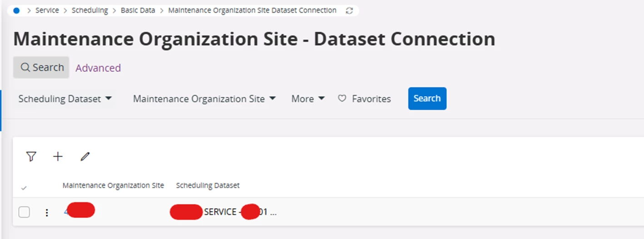The height and width of the screenshot is (239, 644).
Task: Open the filter funnel icon
Action: [x=31, y=157]
